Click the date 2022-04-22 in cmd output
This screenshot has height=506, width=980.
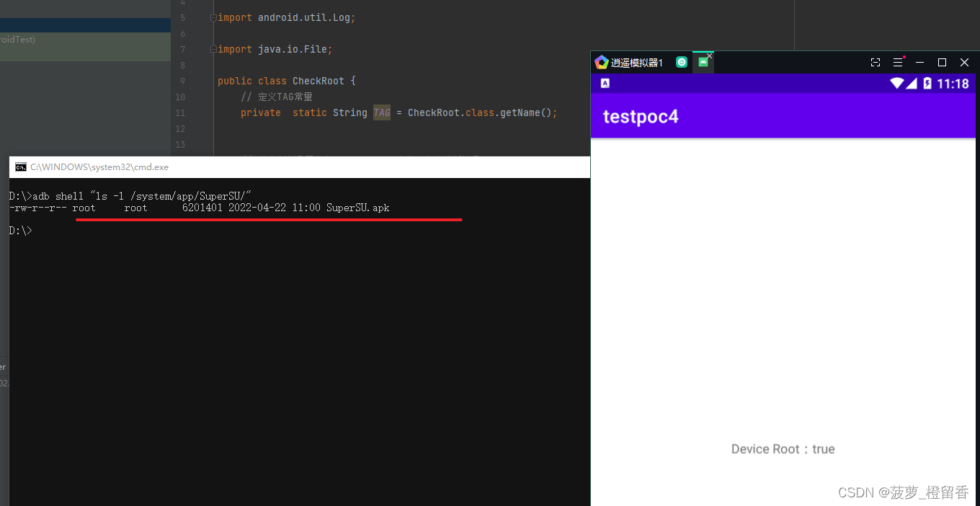tap(257, 208)
